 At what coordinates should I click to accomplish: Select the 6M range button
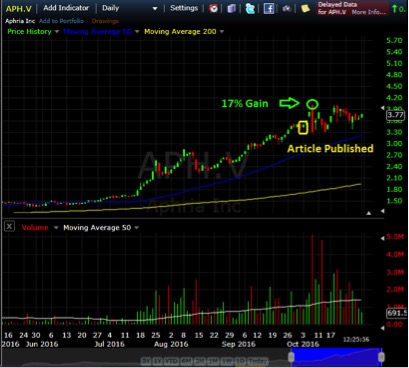pos(185,361)
